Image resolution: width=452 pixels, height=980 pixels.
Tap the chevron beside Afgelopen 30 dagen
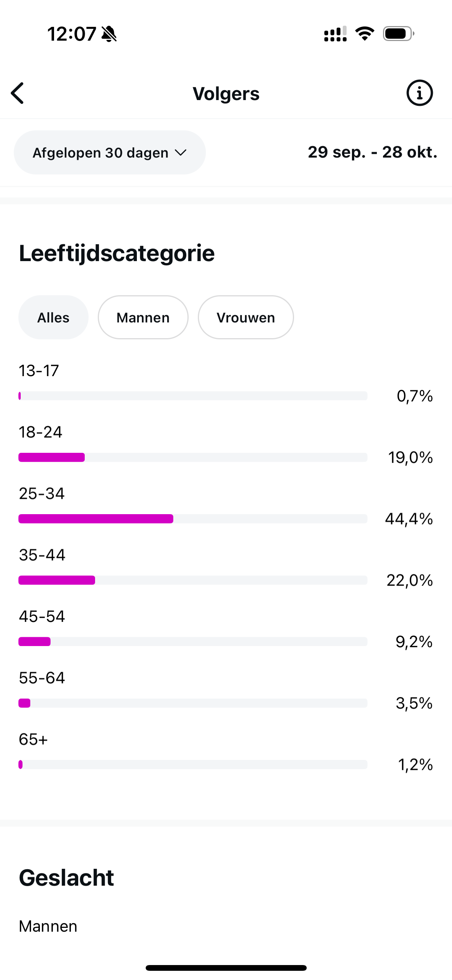coord(181,153)
